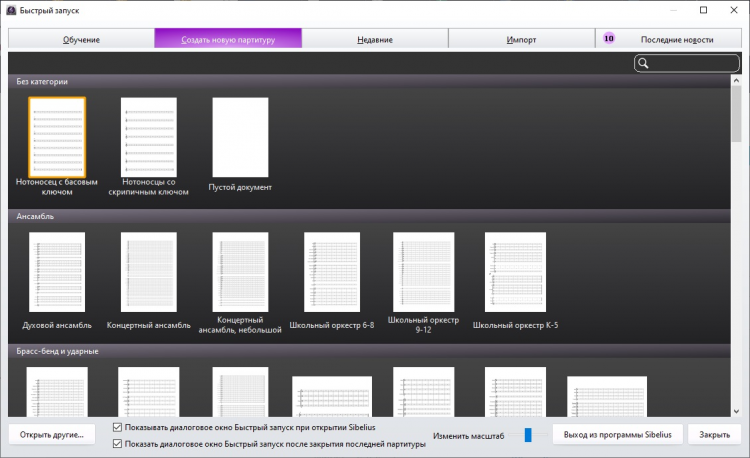Image resolution: width=750 pixels, height=458 pixels.
Task: Select Школьный оркестр 6-8 template
Action: 332,272
